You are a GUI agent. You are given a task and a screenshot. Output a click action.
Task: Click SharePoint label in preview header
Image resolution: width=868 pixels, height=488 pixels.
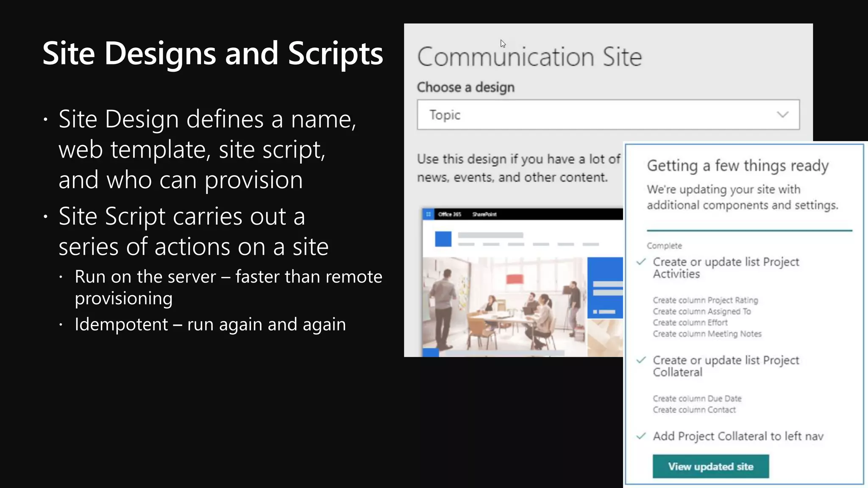click(x=484, y=214)
